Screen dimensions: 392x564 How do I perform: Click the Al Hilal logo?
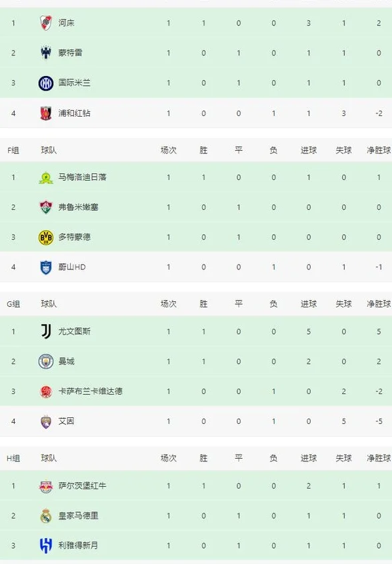point(46,545)
